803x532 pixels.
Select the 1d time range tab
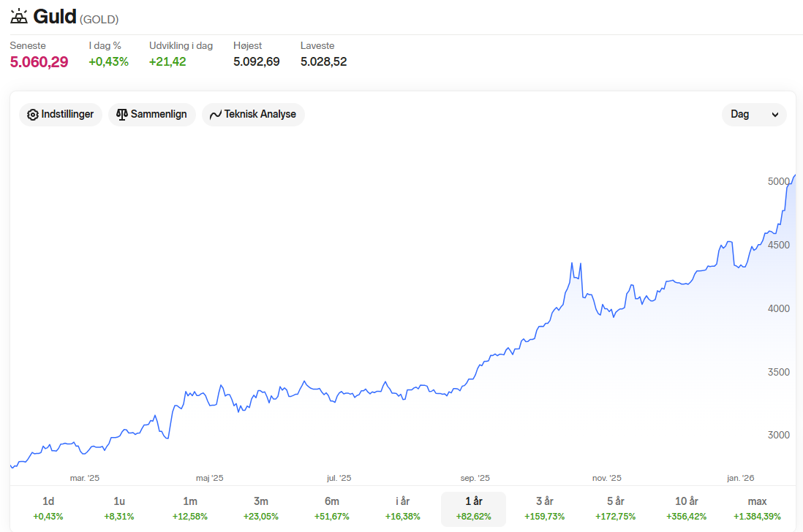[x=48, y=509]
